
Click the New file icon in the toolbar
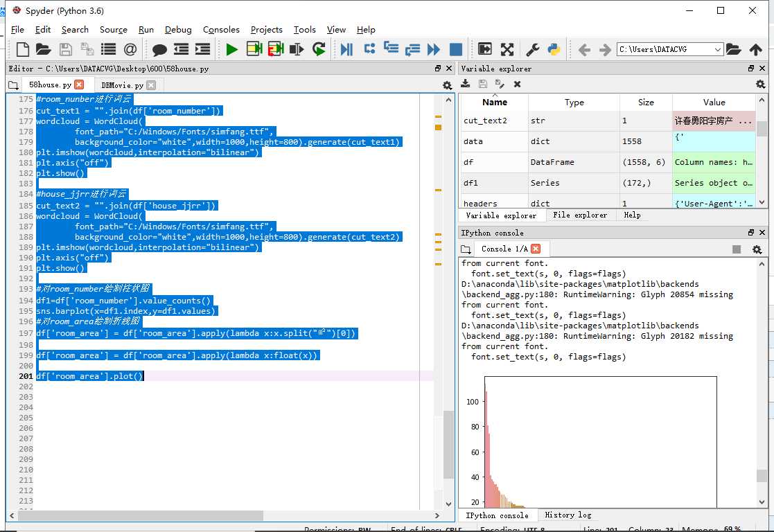point(23,49)
